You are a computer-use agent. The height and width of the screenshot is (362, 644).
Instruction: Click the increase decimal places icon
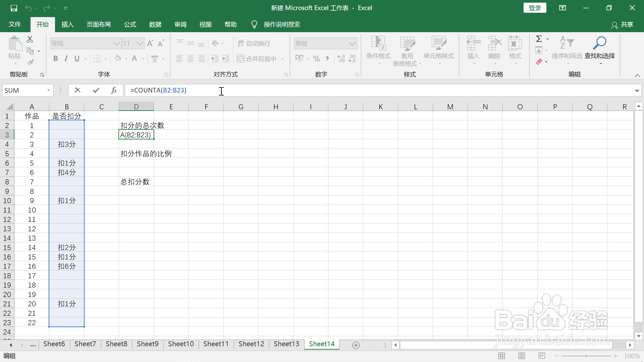pyautogui.click(x=341, y=58)
